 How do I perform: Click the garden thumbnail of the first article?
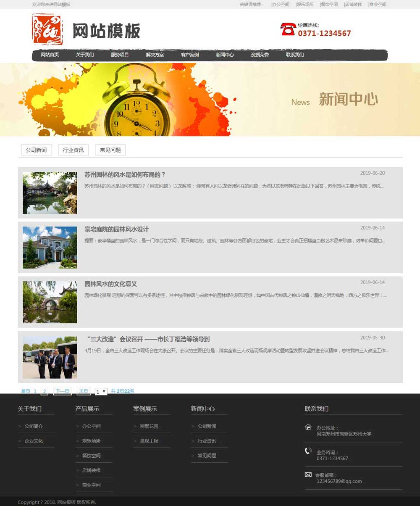pyautogui.click(x=50, y=193)
